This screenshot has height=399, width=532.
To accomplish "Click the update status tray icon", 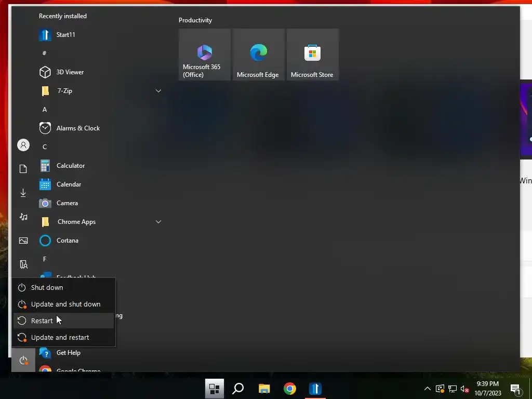I will point(440,389).
